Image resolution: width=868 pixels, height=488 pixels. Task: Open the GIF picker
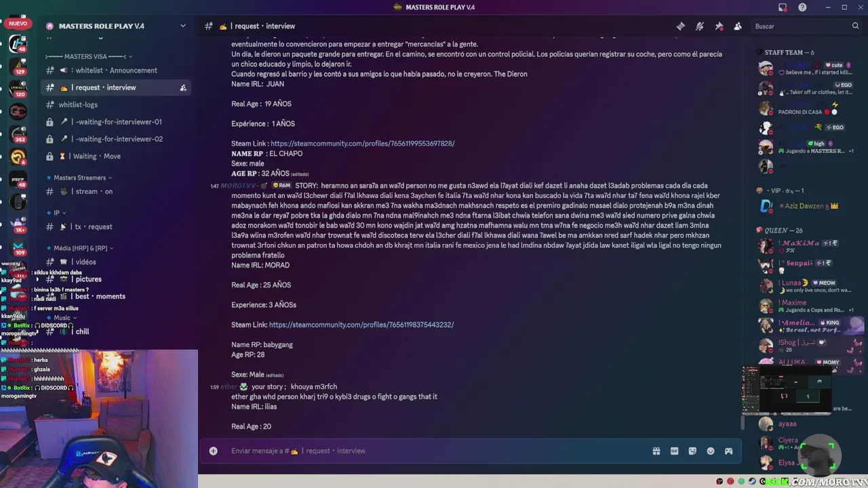tap(675, 451)
